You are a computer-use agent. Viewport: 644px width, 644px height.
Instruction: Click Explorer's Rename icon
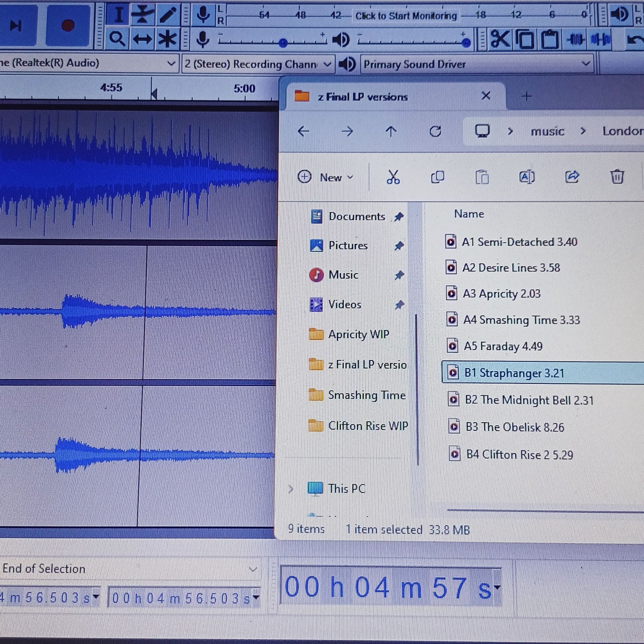point(527,177)
